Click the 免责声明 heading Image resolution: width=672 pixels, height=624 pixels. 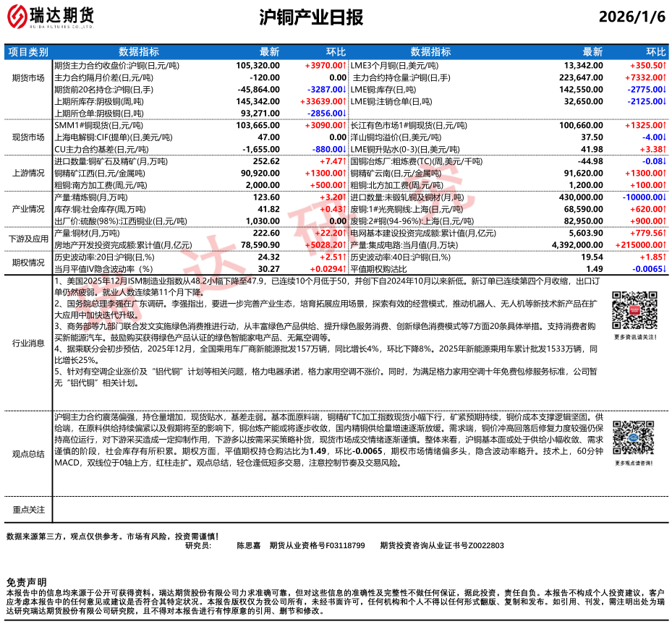(x=26, y=582)
